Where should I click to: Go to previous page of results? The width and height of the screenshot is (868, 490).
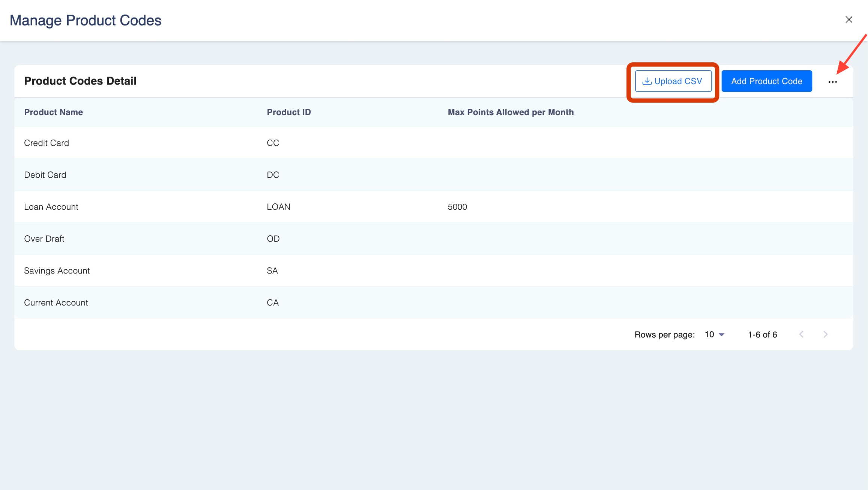coord(801,334)
